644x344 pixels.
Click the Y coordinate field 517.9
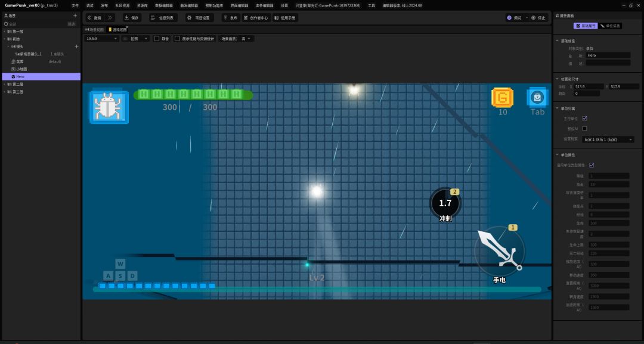[x=624, y=86]
